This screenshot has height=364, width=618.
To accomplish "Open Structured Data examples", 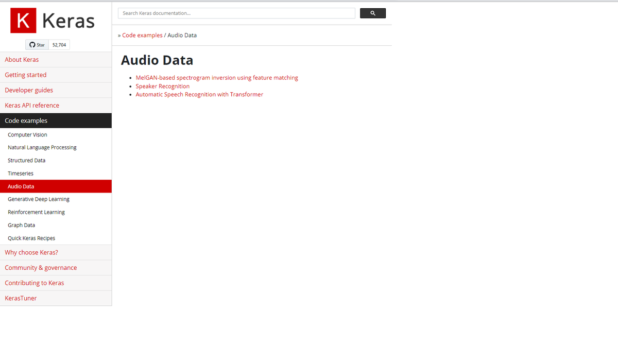I will (56, 161).
